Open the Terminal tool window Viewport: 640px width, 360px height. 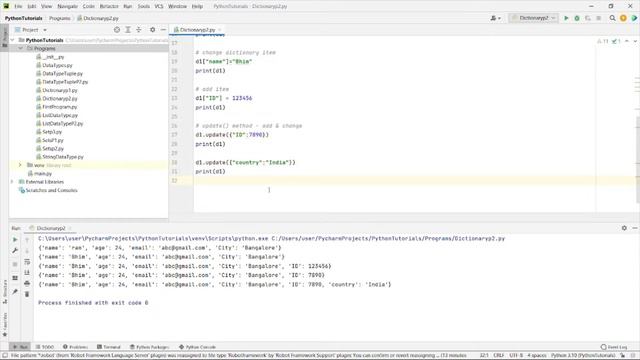(x=109, y=347)
